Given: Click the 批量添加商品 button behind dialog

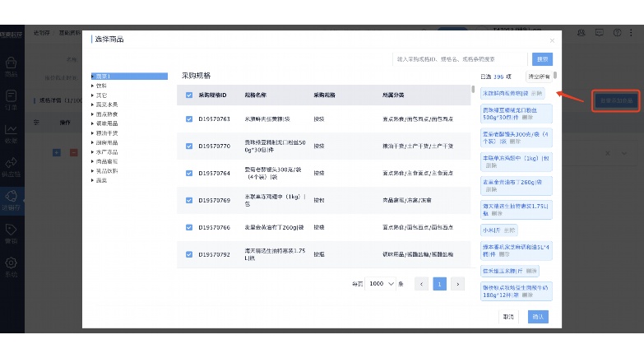Looking at the screenshot, I should coord(616,100).
